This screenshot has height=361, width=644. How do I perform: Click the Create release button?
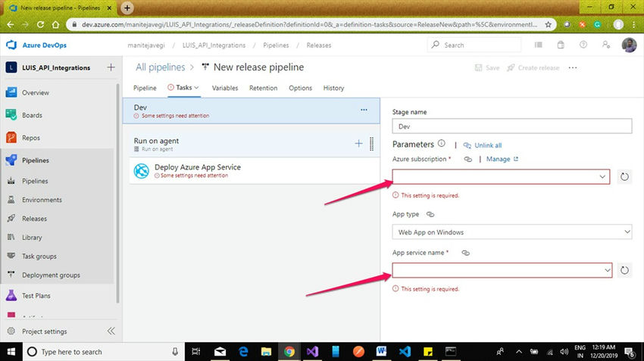point(533,67)
